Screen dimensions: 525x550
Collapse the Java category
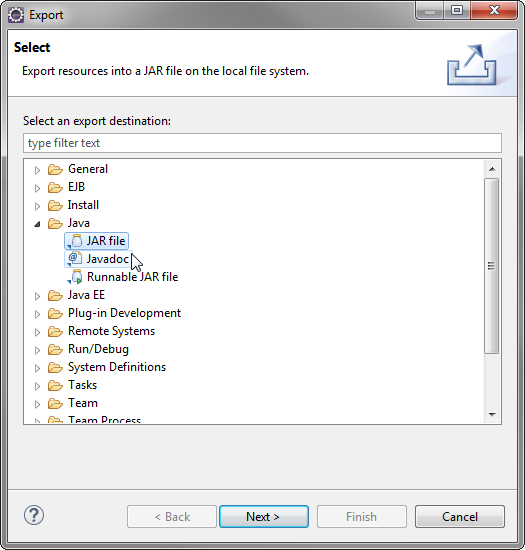(x=37, y=224)
